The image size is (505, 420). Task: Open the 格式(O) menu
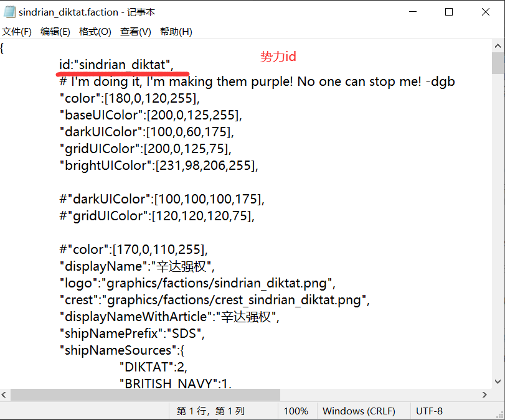pos(95,32)
